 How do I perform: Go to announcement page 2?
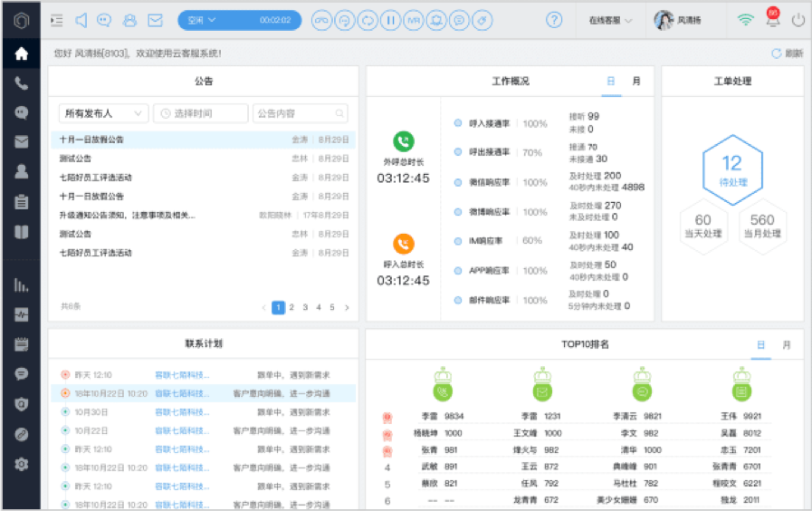pos(291,307)
